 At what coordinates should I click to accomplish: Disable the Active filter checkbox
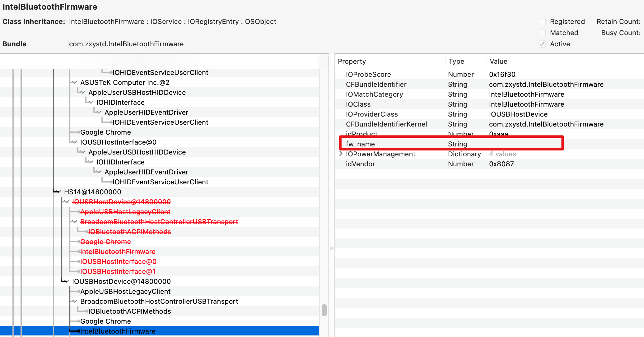[x=542, y=44]
